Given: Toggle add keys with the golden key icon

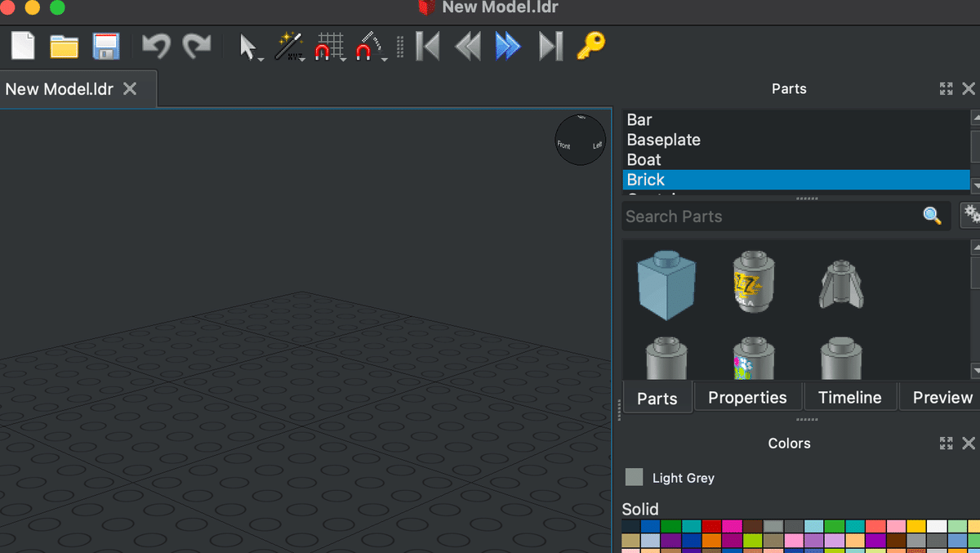Looking at the screenshot, I should click(x=590, y=46).
